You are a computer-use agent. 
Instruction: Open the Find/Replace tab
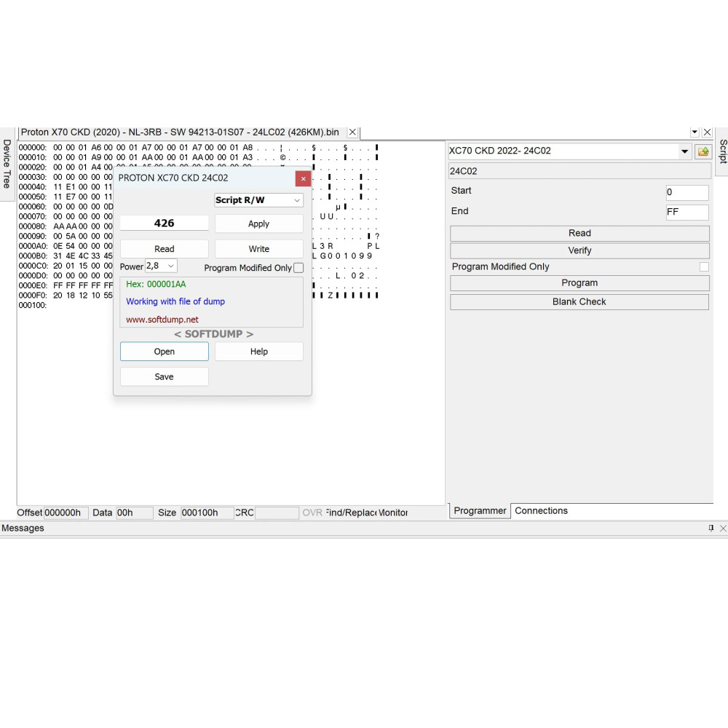[351, 513]
